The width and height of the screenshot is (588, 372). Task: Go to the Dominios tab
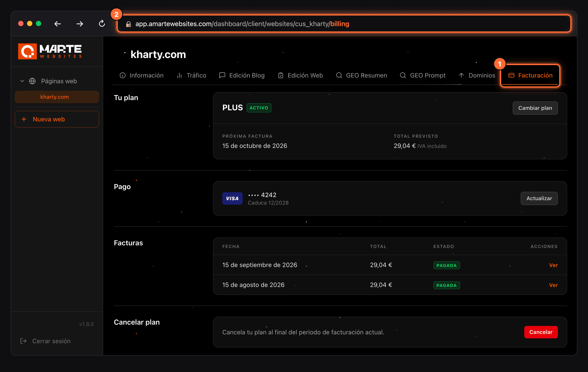477,75
